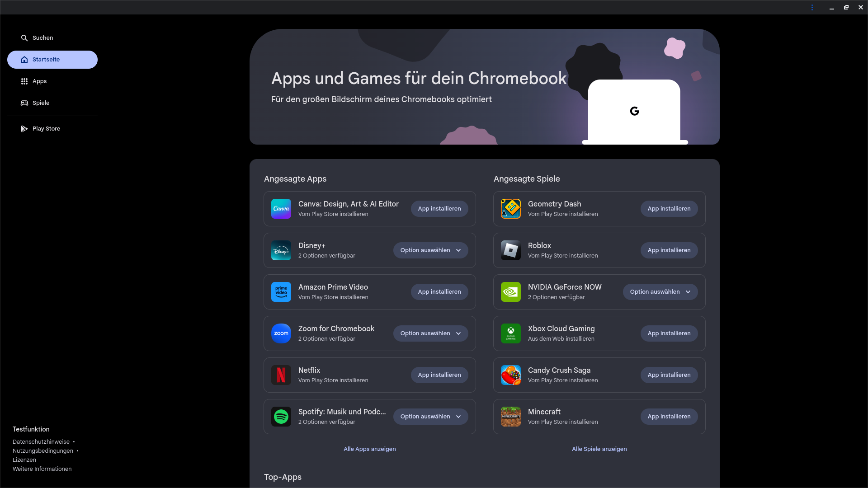Click the Canva app icon
The image size is (868, 488).
[x=281, y=209]
